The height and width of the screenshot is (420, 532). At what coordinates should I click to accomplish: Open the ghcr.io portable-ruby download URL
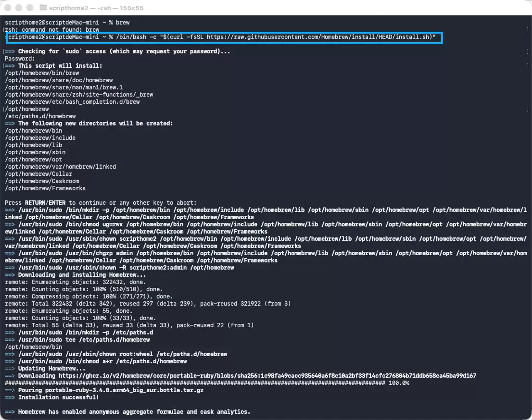(267, 376)
